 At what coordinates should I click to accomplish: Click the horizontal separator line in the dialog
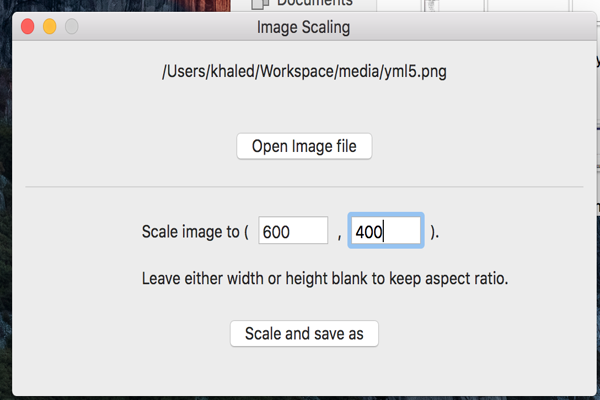[304, 187]
